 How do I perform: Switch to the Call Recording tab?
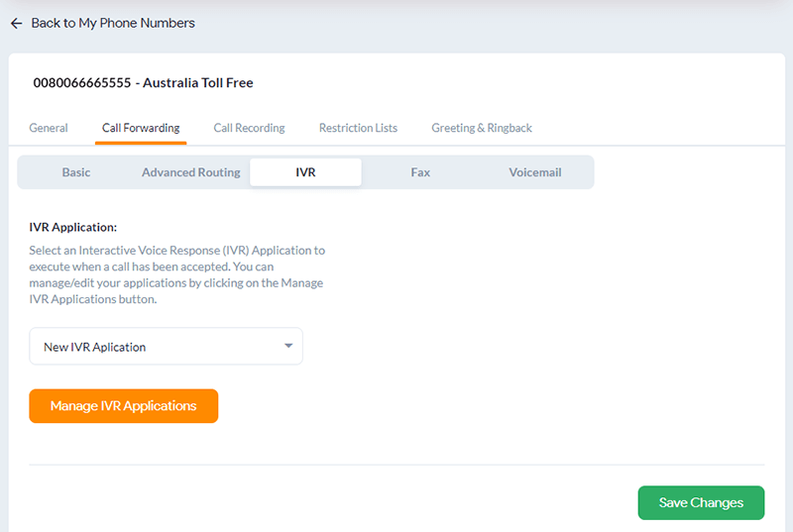(250, 128)
